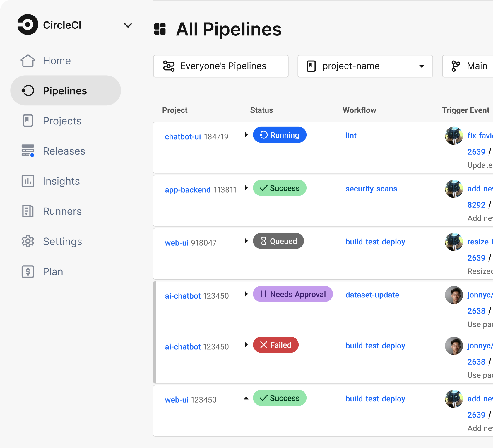Open Insights via its chart icon
This screenshot has height=448, width=493.
[x=28, y=181]
